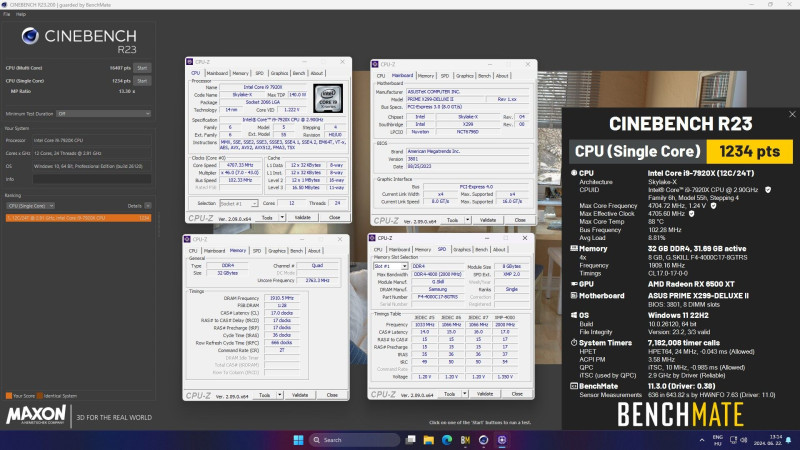Expand Tools arrow in the CPU-Z processor window
The height and width of the screenshot is (450, 800).
282,217
